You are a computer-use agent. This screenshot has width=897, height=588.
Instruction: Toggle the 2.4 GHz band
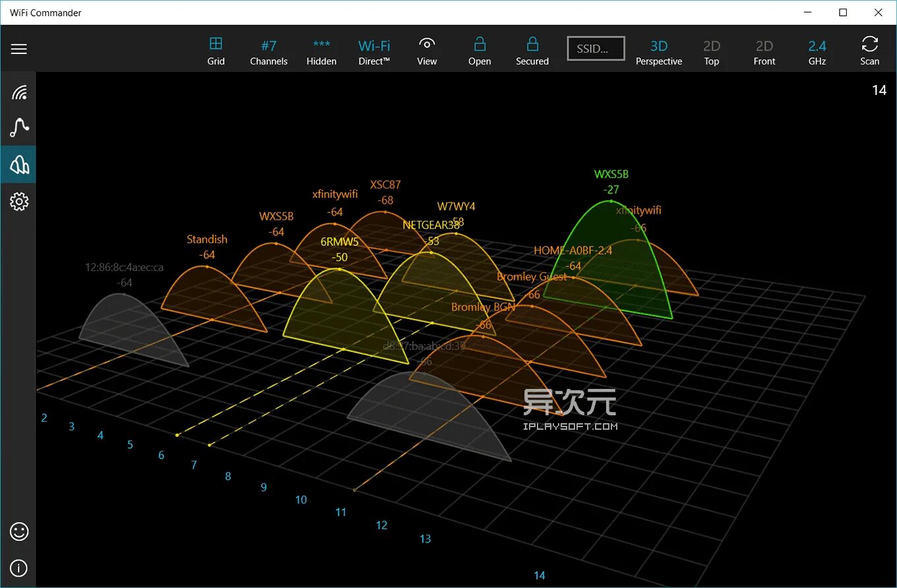coord(817,52)
